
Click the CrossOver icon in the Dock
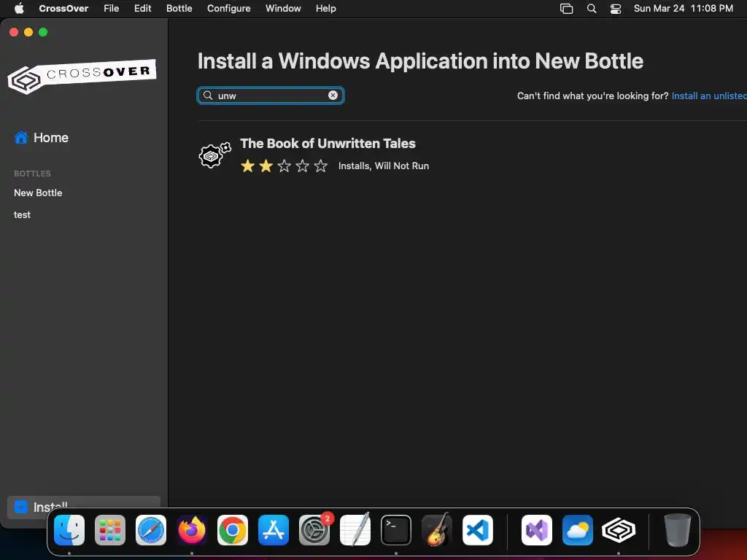[619, 530]
